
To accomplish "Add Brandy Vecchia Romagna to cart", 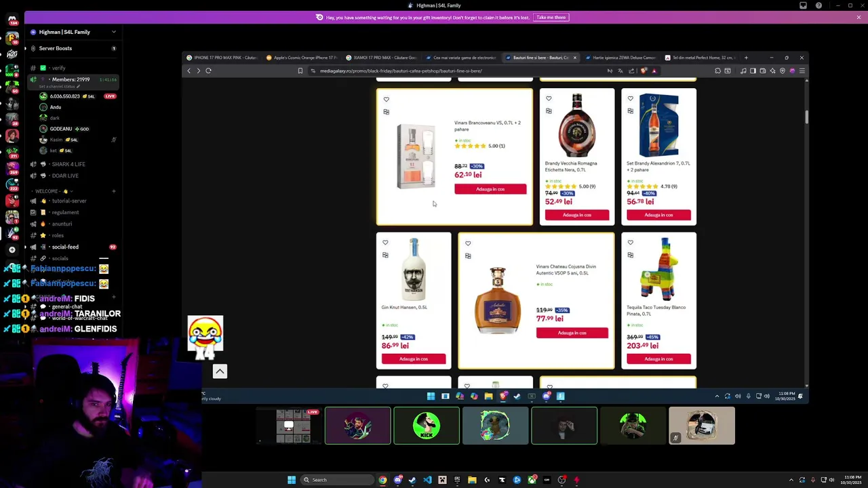I will (x=576, y=215).
